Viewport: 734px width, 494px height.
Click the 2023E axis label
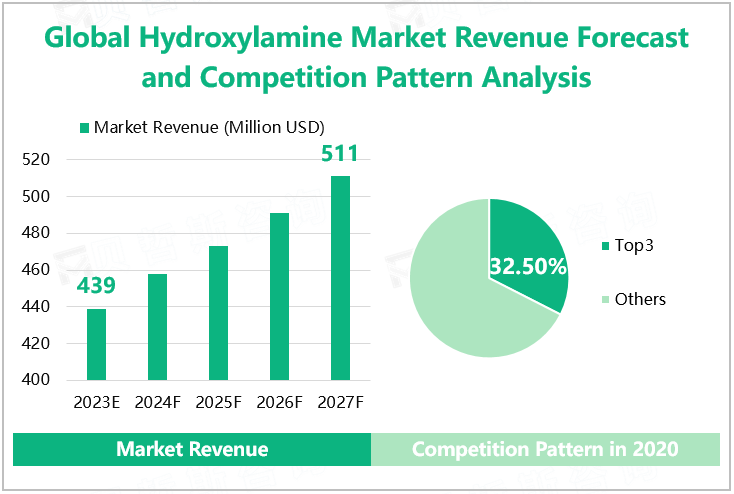[x=96, y=402]
